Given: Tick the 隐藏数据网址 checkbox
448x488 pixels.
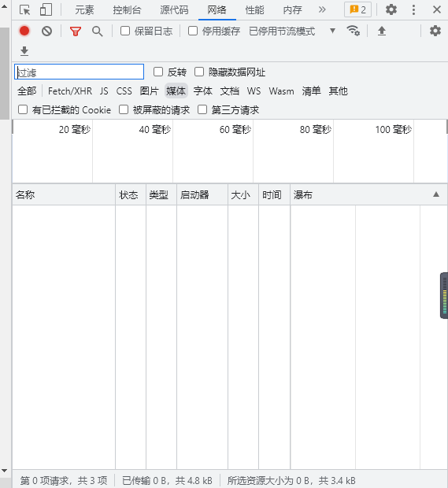Looking at the screenshot, I should 199,72.
